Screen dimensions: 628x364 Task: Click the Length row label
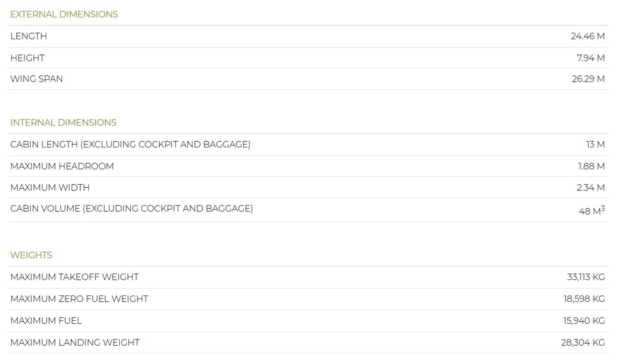coord(28,37)
